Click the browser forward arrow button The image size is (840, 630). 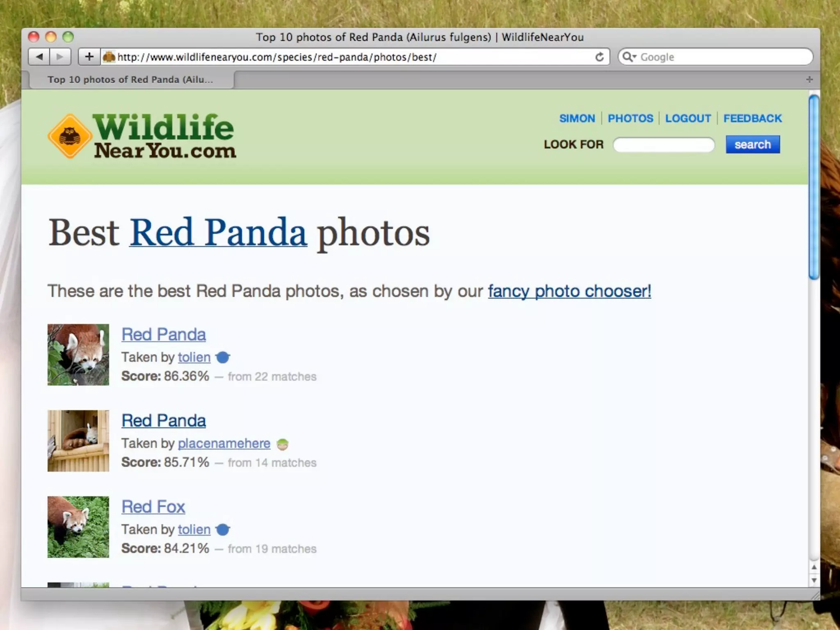click(x=60, y=57)
